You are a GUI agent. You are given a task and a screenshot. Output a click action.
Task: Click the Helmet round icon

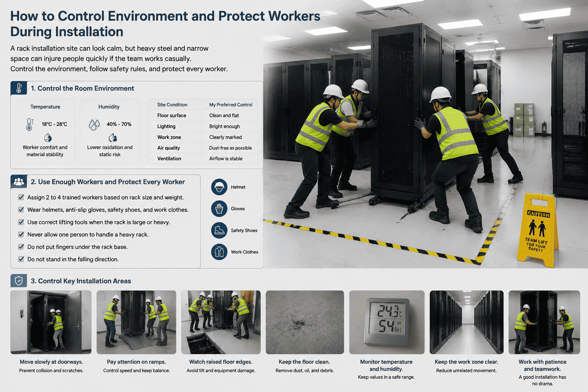coord(219,187)
